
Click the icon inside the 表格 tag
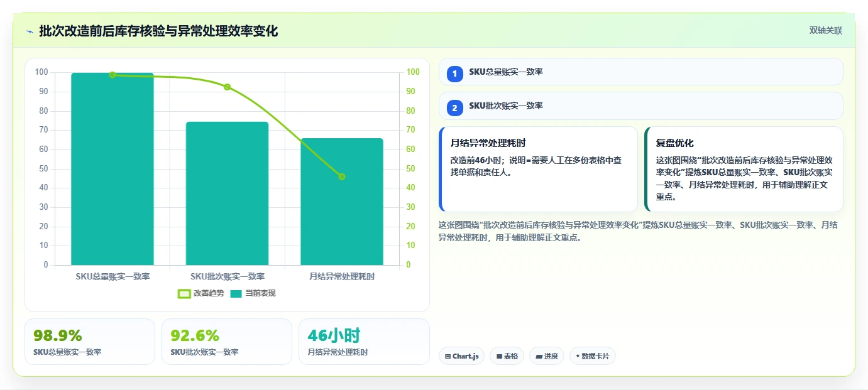(x=499, y=356)
